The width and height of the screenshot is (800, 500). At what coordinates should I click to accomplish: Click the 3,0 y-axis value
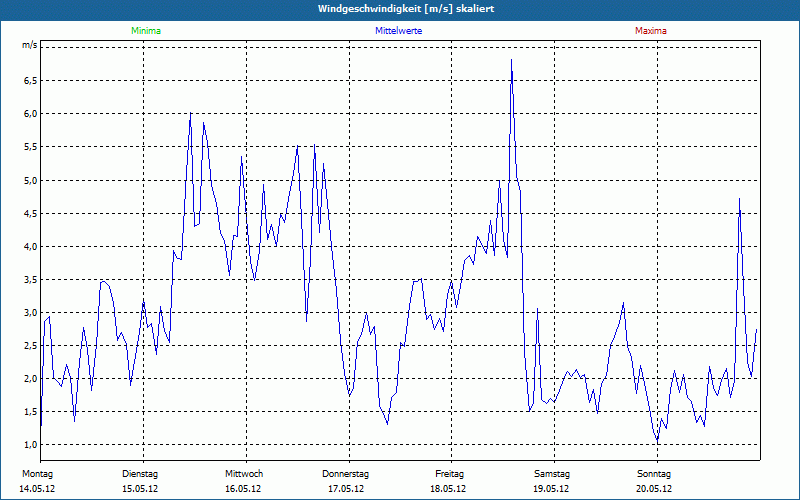(x=31, y=313)
